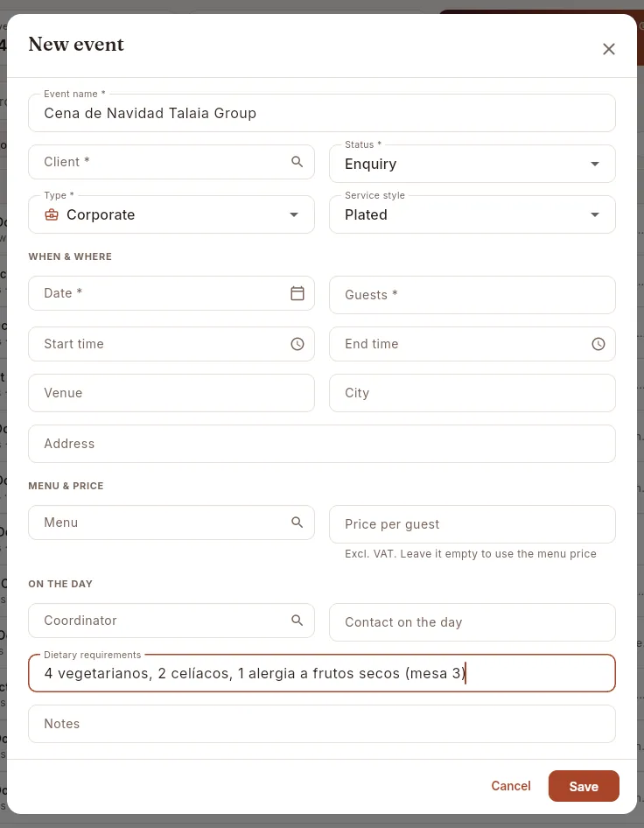The image size is (644, 828).
Task: Focus the Price per guest field
Action: (472, 524)
